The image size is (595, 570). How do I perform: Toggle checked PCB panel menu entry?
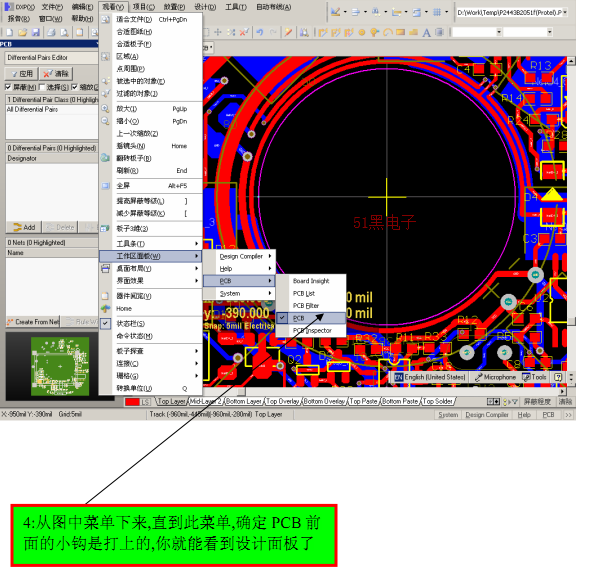click(311, 318)
